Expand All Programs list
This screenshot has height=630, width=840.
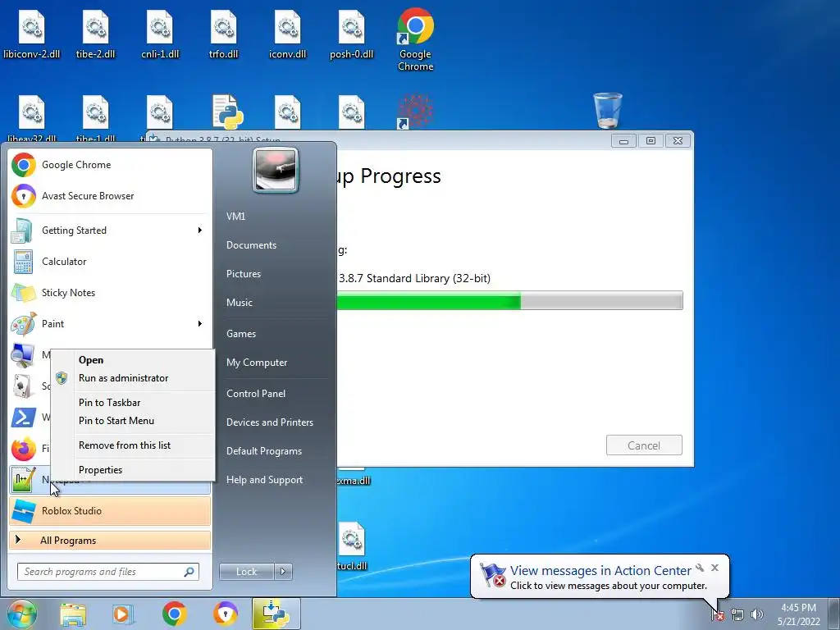(110, 540)
